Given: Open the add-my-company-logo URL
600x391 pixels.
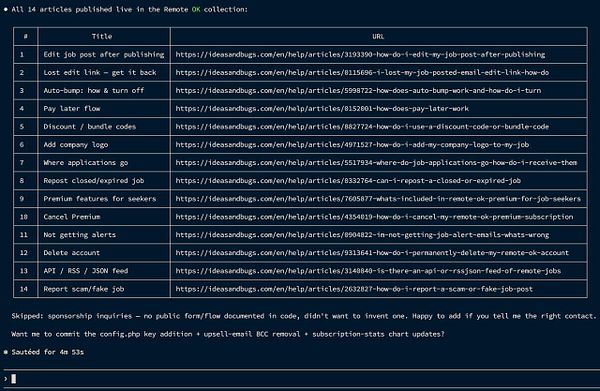Looking at the screenshot, I should point(352,145).
